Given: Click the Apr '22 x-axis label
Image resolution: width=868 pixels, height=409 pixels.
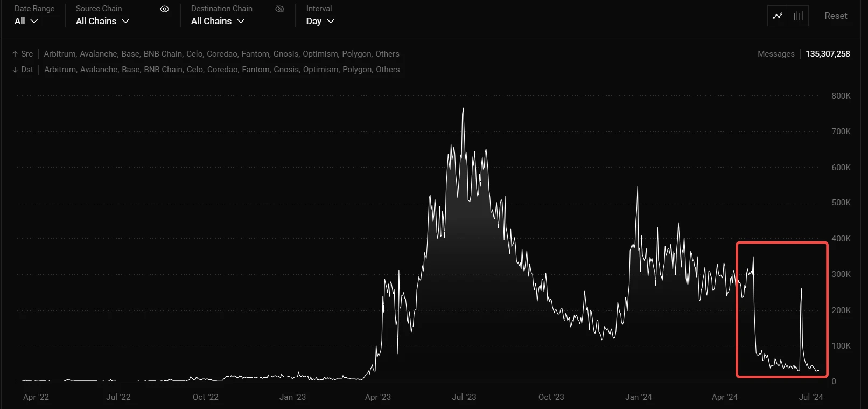Looking at the screenshot, I should (x=36, y=397).
